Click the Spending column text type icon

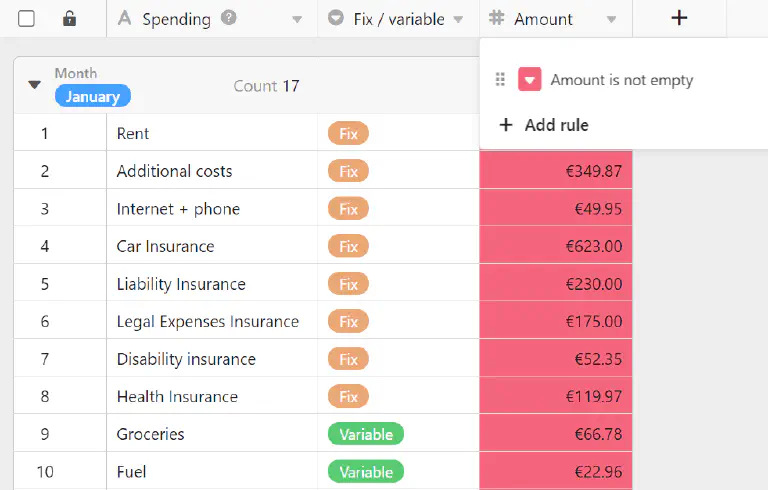tap(125, 19)
